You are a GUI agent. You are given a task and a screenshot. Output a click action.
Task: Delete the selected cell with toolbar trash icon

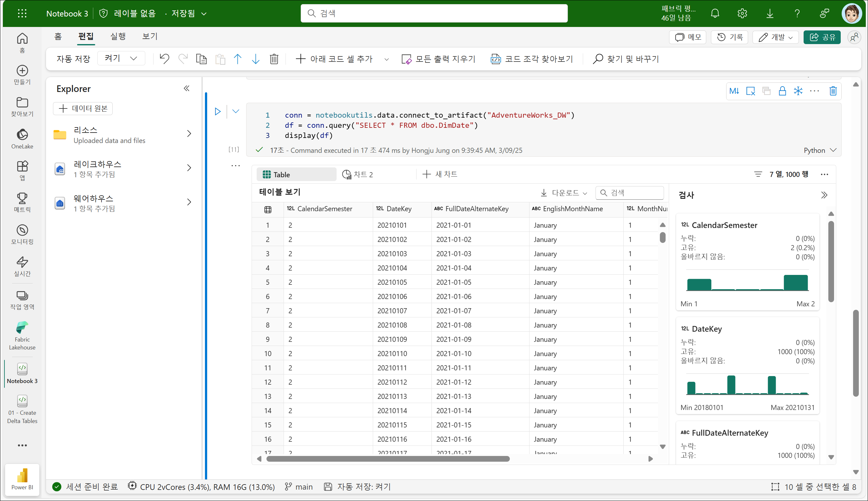tap(274, 59)
